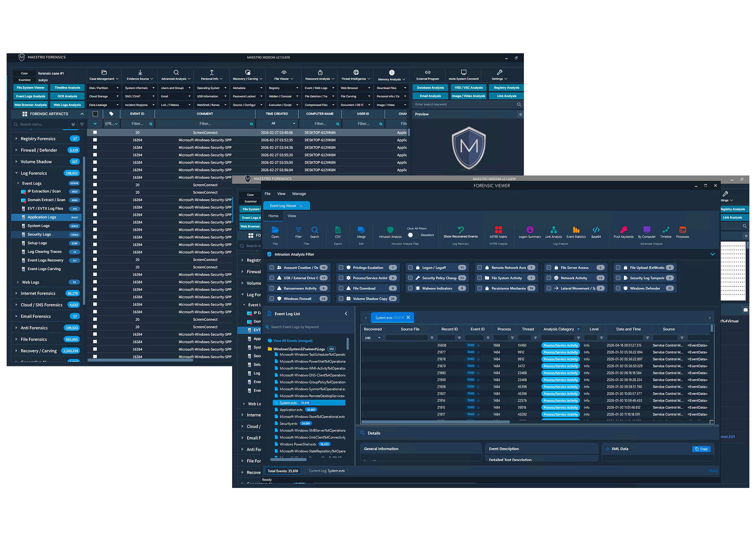Open Link Analysis in Forensic Viewer ribbon
This screenshot has height=541, width=756.
click(x=554, y=230)
